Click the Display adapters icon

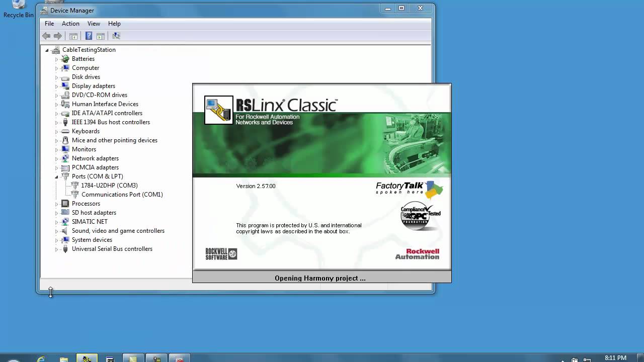click(x=65, y=86)
